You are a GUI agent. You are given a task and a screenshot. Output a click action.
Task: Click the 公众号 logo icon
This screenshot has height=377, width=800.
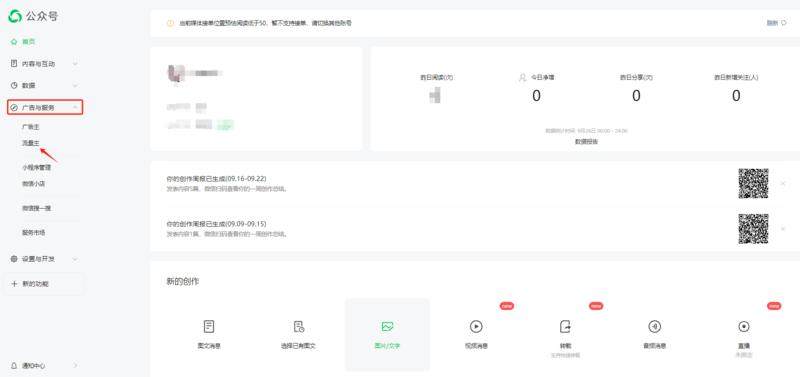[14, 16]
